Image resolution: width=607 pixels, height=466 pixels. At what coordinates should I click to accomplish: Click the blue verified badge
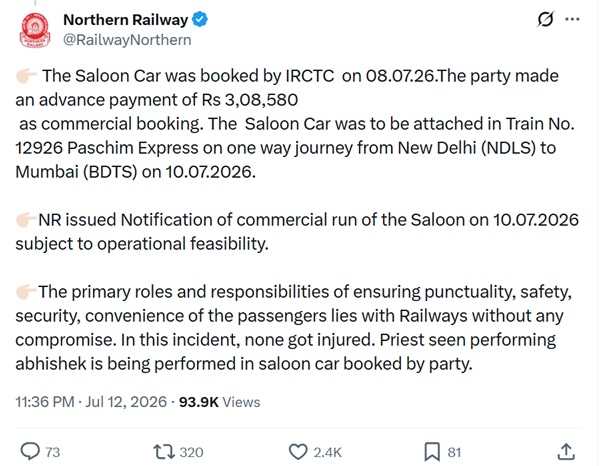pos(200,19)
